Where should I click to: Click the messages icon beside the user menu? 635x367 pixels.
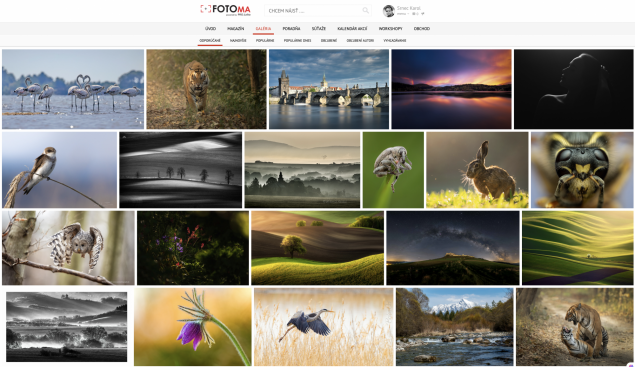415,14
